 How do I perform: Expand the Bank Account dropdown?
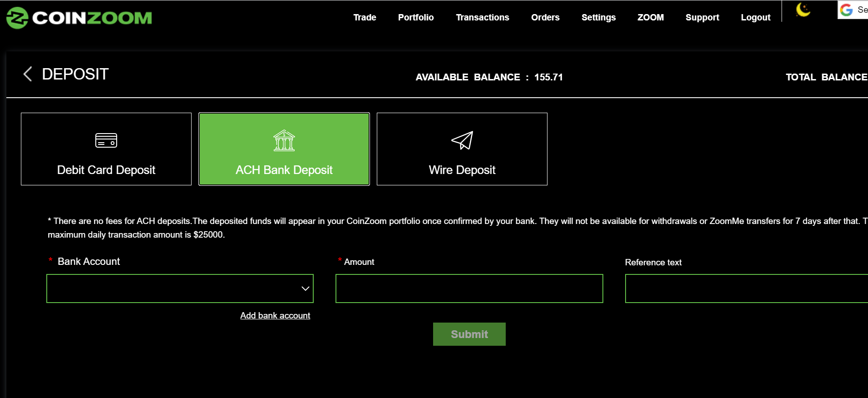tap(180, 289)
